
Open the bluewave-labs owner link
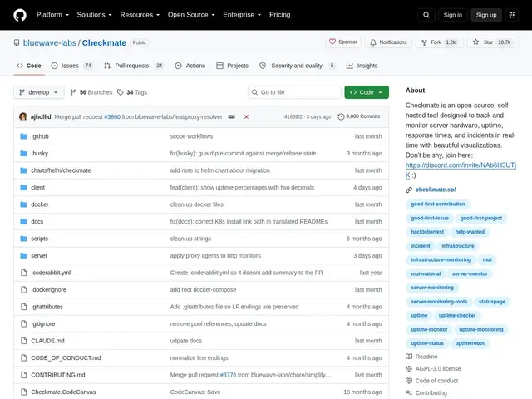click(50, 42)
